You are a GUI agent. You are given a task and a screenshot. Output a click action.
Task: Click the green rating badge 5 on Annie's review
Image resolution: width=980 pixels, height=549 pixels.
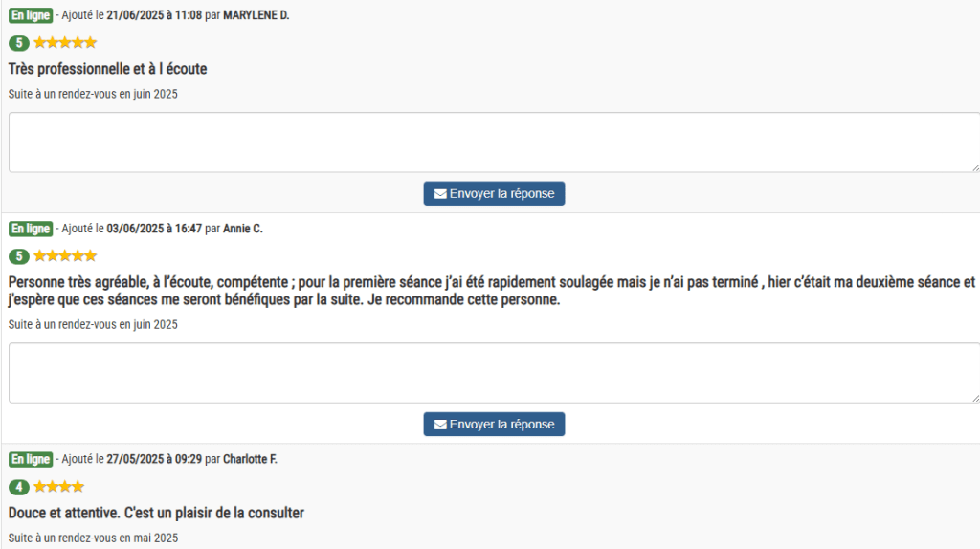[19, 256]
